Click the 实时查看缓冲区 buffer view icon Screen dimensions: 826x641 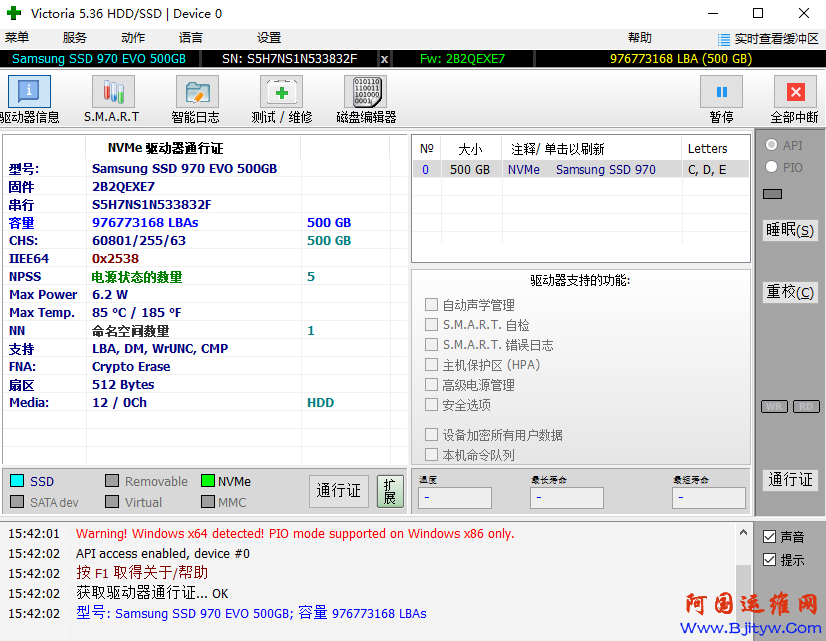tap(724, 39)
